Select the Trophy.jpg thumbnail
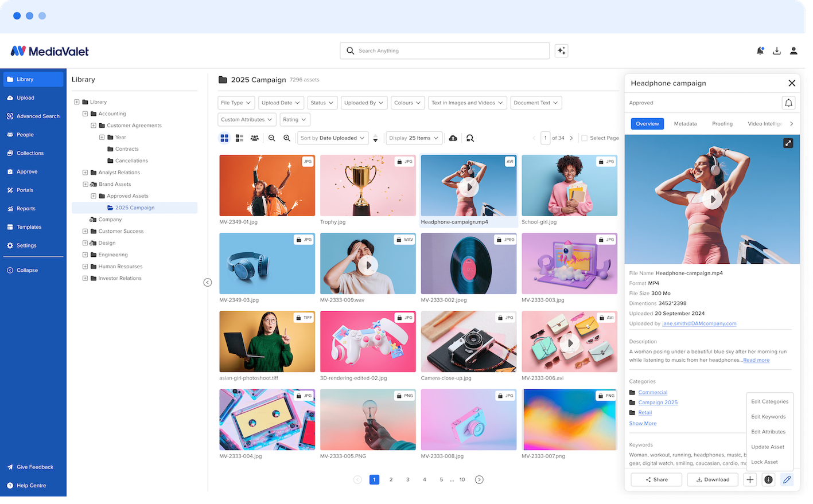 368,185
